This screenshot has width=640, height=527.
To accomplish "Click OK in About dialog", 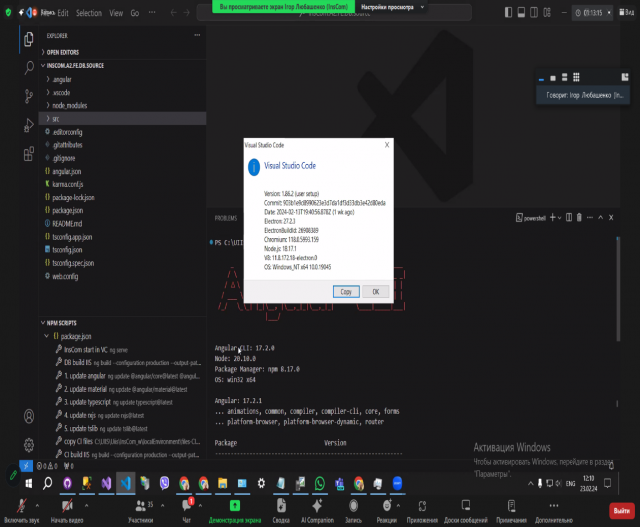I will pos(376,291).
